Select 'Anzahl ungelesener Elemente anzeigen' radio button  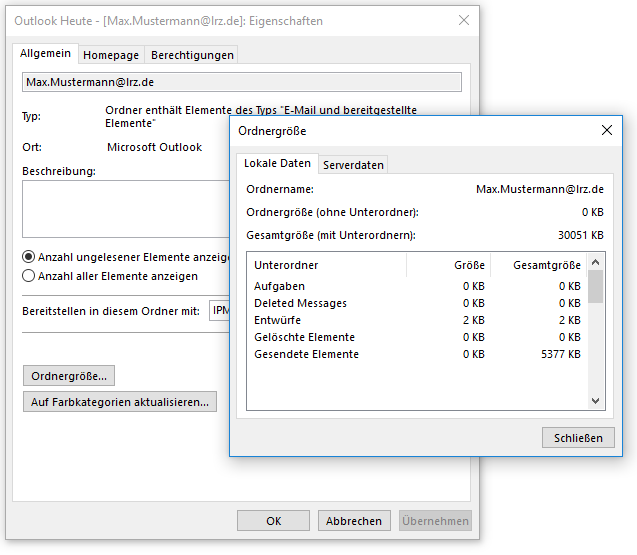click(x=29, y=256)
